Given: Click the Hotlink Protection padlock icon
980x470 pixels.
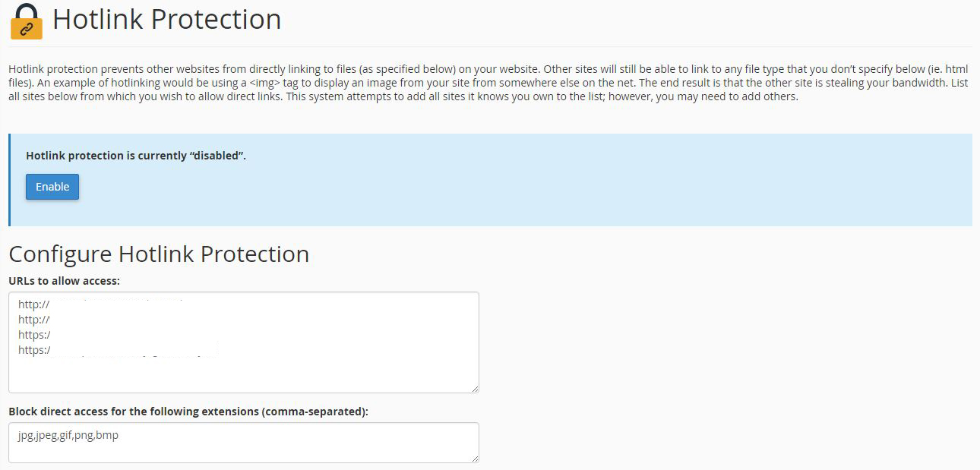Looking at the screenshot, I should (x=26, y=21).
